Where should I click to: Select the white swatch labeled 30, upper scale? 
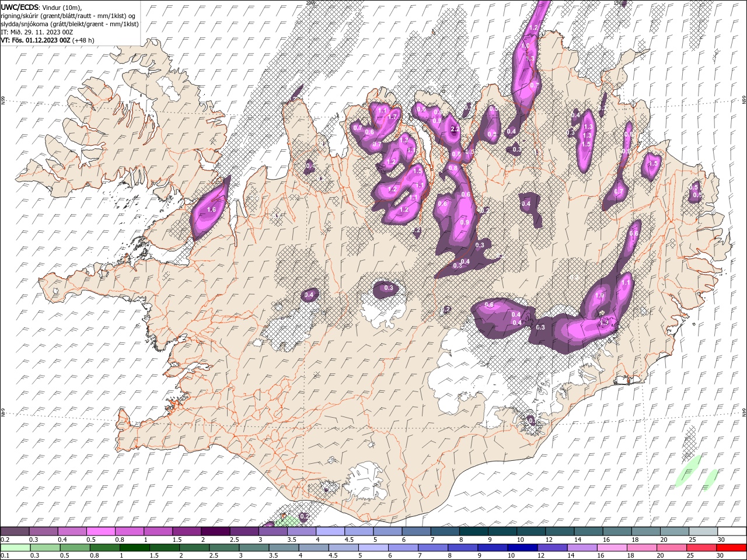[732, 531]
